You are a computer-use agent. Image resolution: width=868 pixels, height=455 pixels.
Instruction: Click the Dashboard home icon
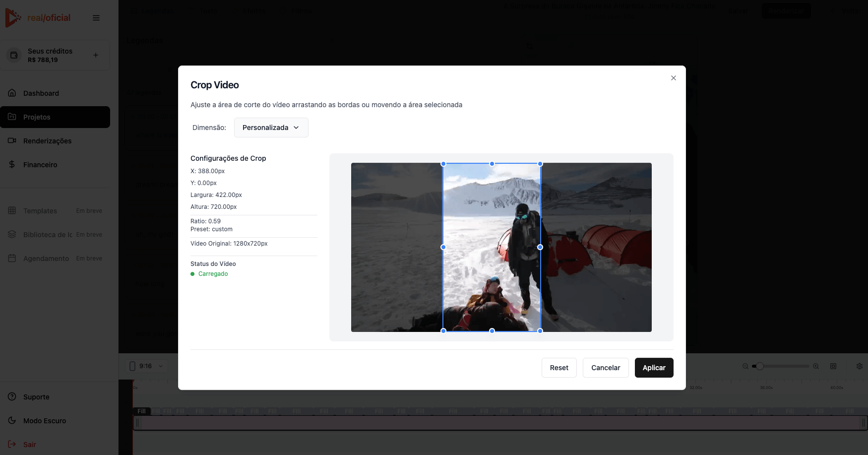point(12,93)
